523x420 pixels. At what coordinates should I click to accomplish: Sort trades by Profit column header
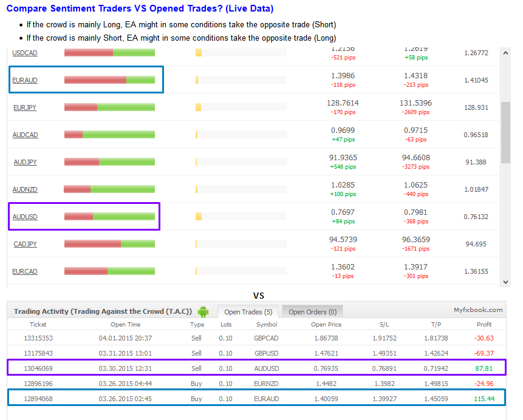484,325
